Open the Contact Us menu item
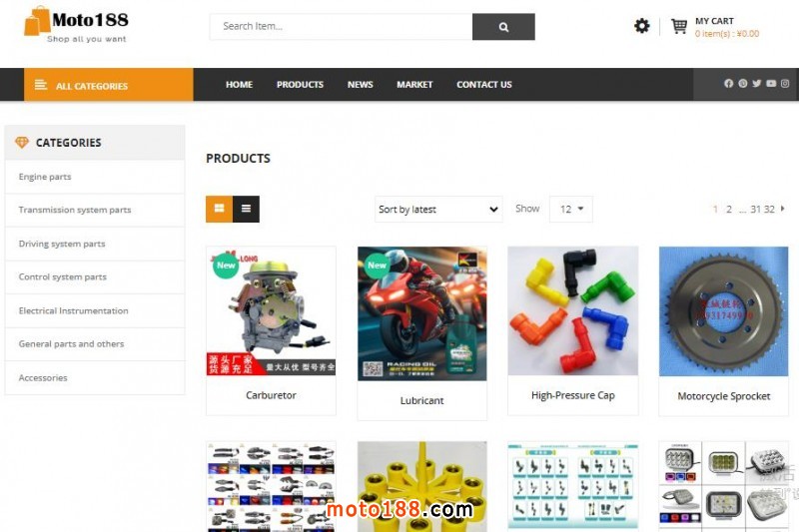This screenshot has width=799, height=532. [x=484, y=85]
